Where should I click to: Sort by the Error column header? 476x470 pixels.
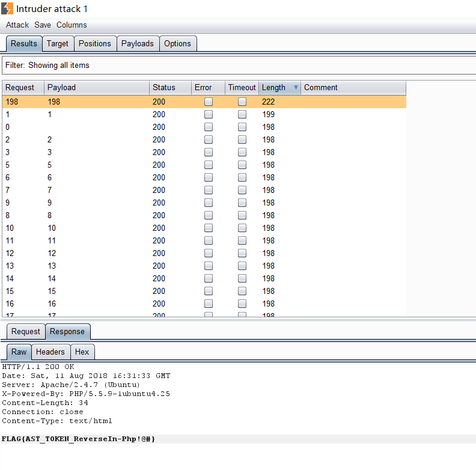pos(208,87)
